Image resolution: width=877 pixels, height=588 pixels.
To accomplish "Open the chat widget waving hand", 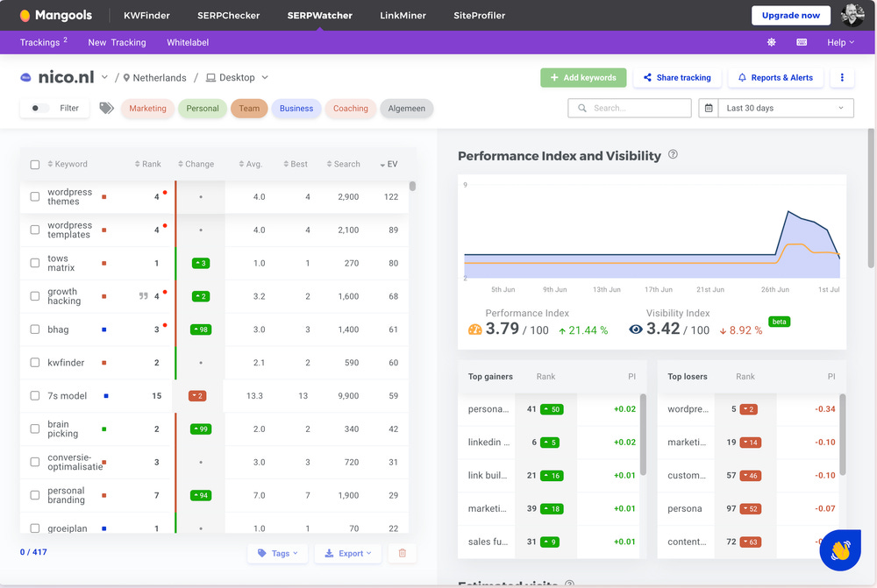I will tap(840, 550).
